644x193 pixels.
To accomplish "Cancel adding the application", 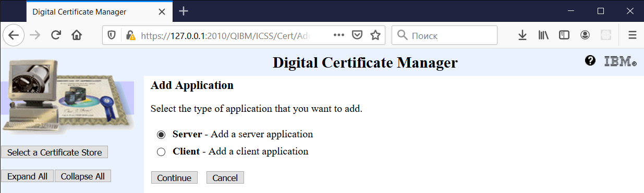I will coord(225,177).
